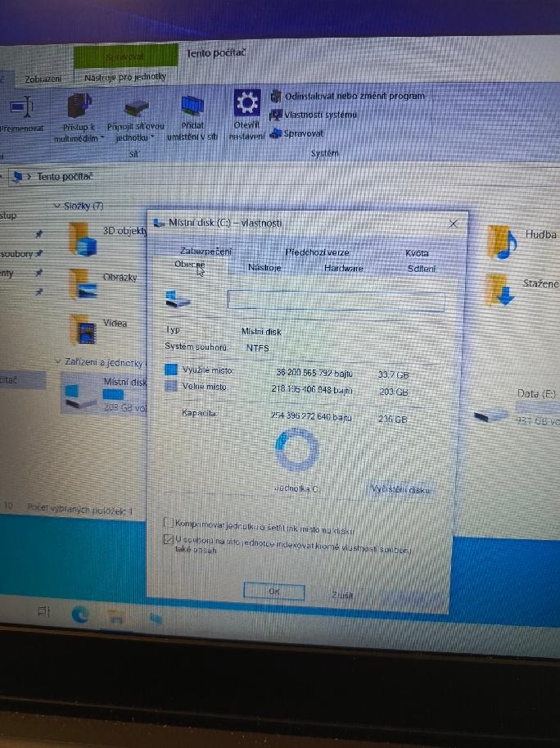Open Task View on the taskbar
560x748 pixels.
tap(44, 611)
